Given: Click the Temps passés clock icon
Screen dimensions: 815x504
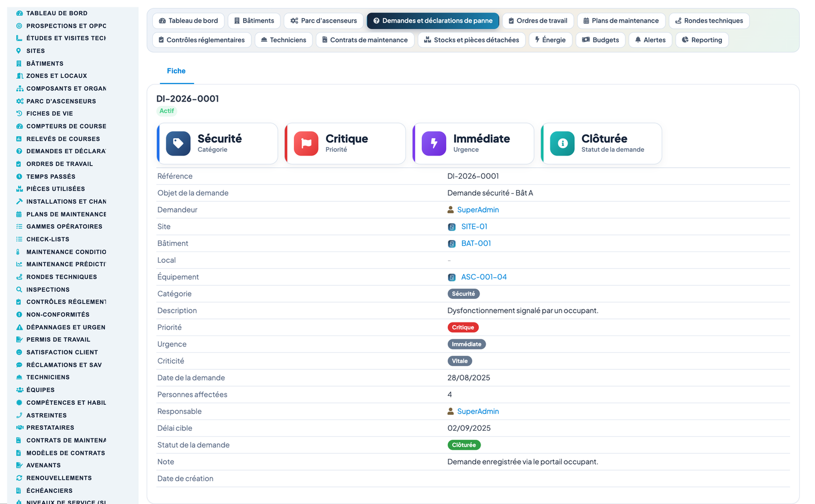Looking at the screenshot, I should (x=19, y=176).
